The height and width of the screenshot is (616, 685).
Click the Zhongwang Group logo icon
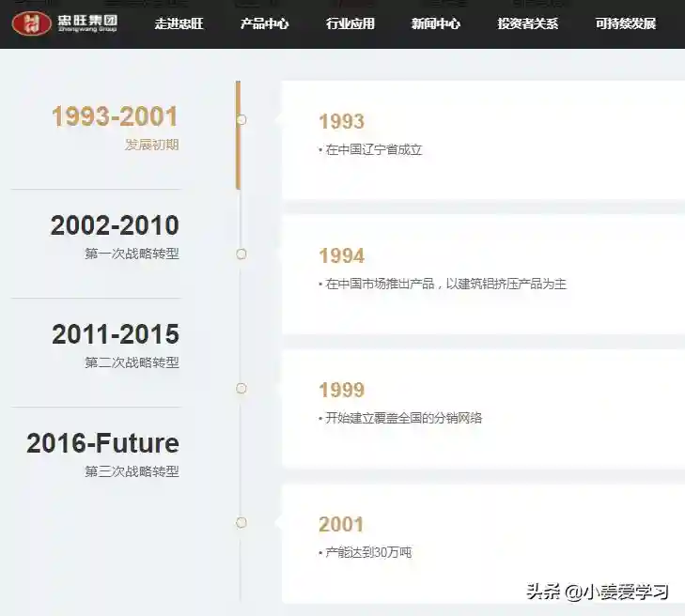click(x=32, y=23)
